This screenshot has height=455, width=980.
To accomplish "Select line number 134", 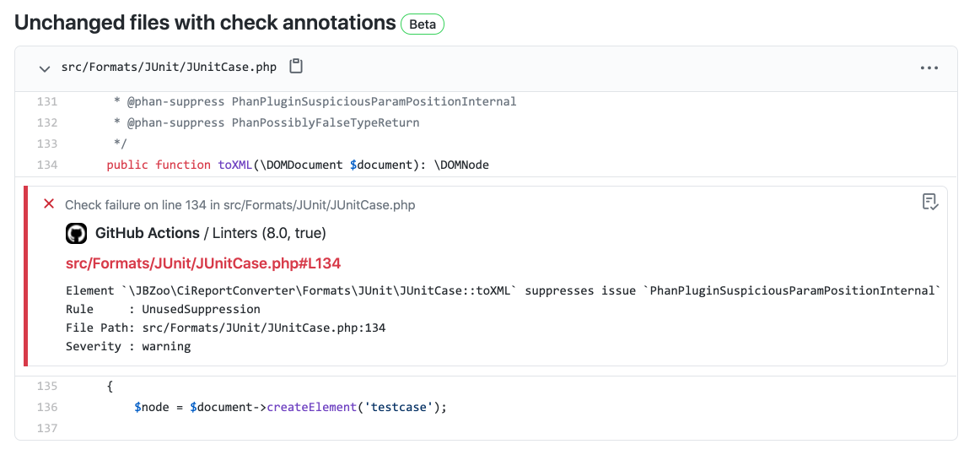I will pyautogui.click(x=47, y=165).
